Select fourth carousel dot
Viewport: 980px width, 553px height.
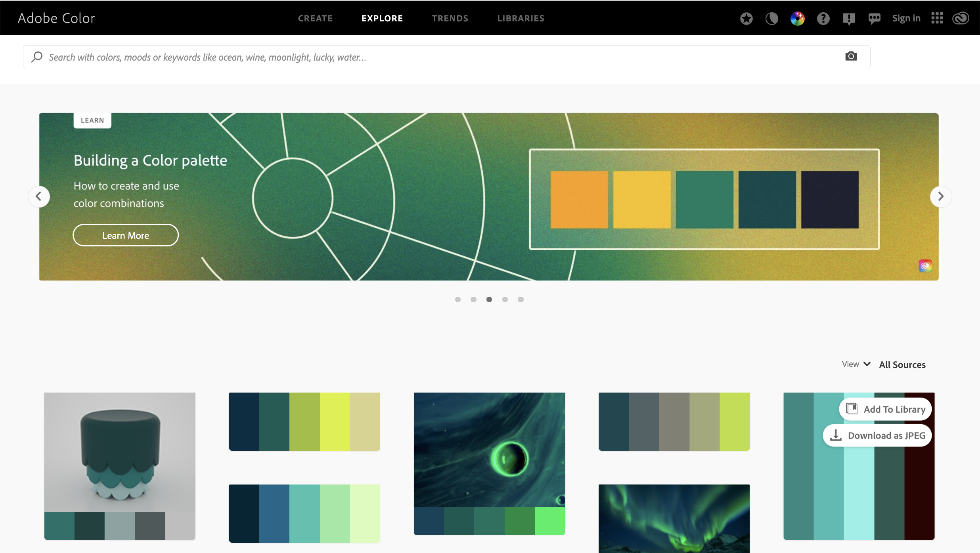[505, 299]
